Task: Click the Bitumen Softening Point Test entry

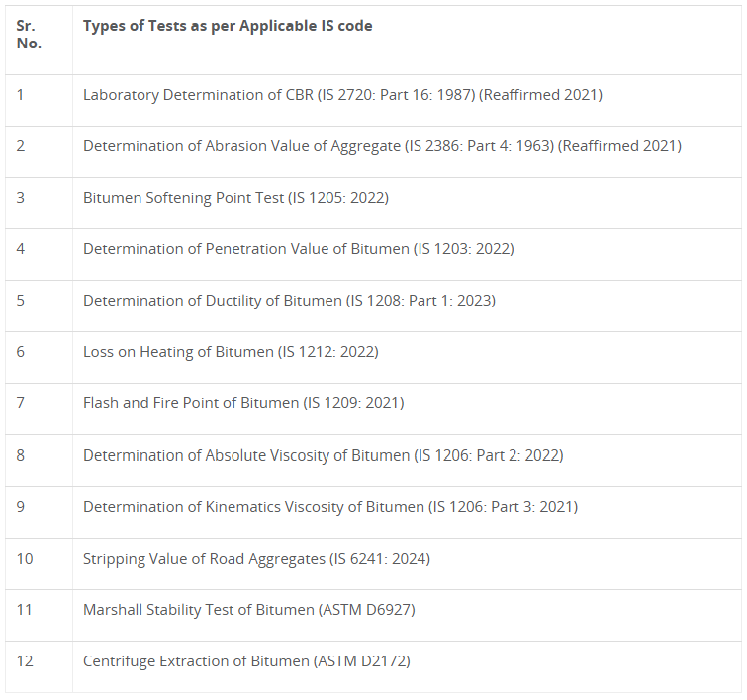Action: click(x=235, y=198)
